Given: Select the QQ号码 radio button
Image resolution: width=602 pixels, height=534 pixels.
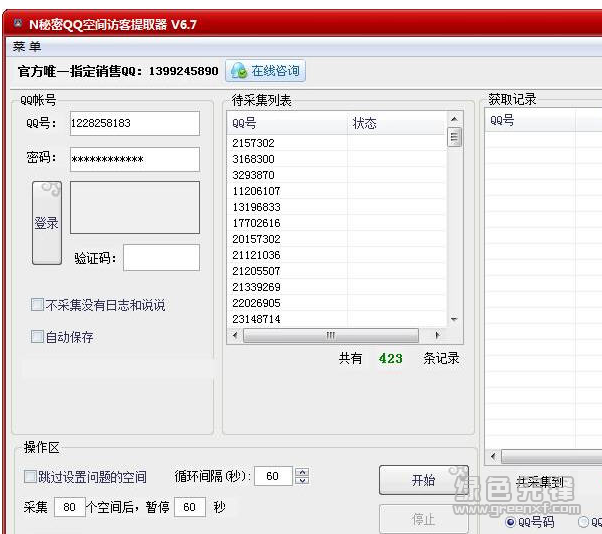Looking at the screenshot, I should [x=511, y=522].
